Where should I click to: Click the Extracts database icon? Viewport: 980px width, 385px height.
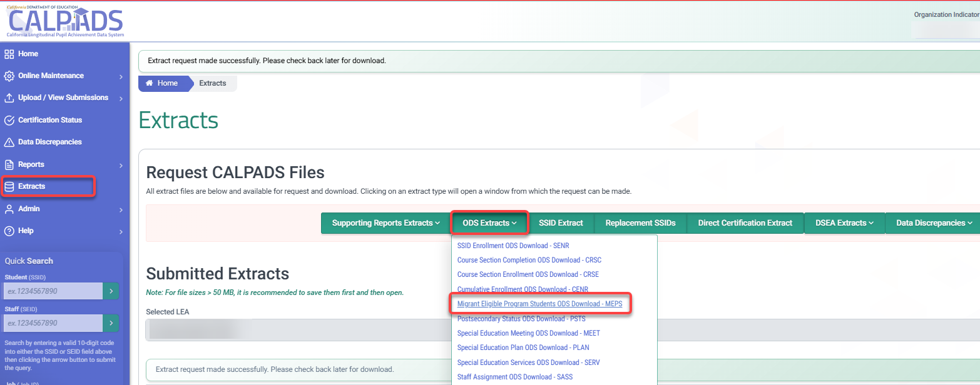(9, 186)
